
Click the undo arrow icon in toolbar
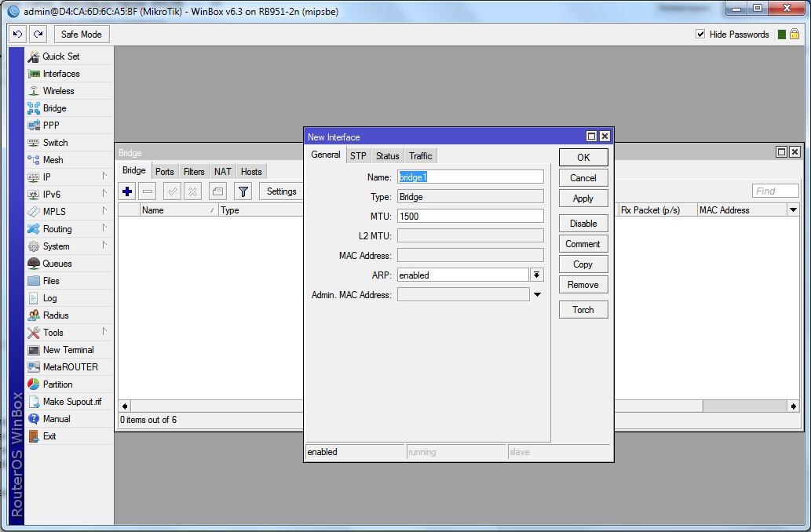click(x=18, y=35)
